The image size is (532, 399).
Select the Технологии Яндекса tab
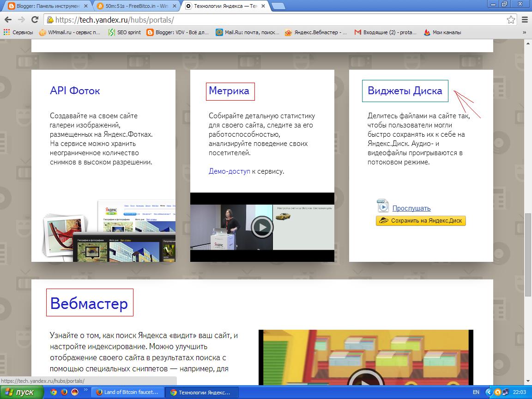click(x=225, y=6)
